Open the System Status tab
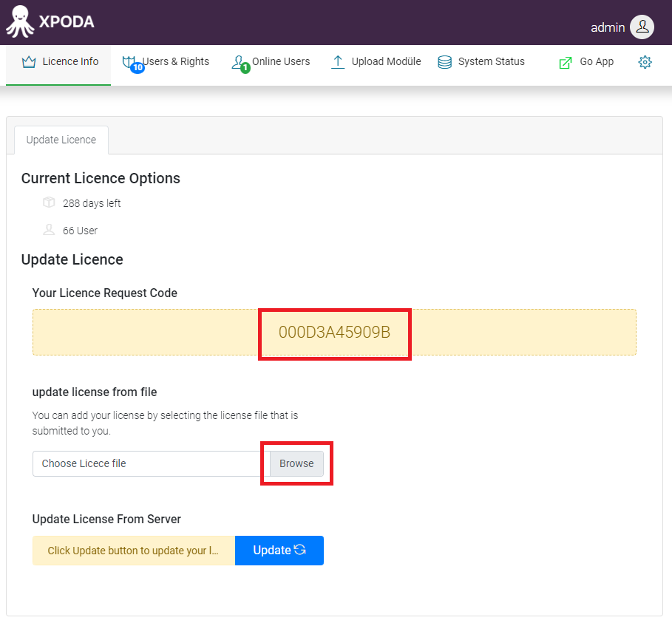The image size is (672, 623). click(x=481, y=62)
